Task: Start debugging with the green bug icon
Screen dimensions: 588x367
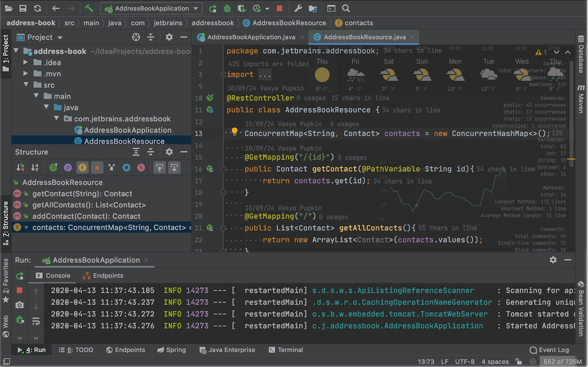Action: [227, 8]
